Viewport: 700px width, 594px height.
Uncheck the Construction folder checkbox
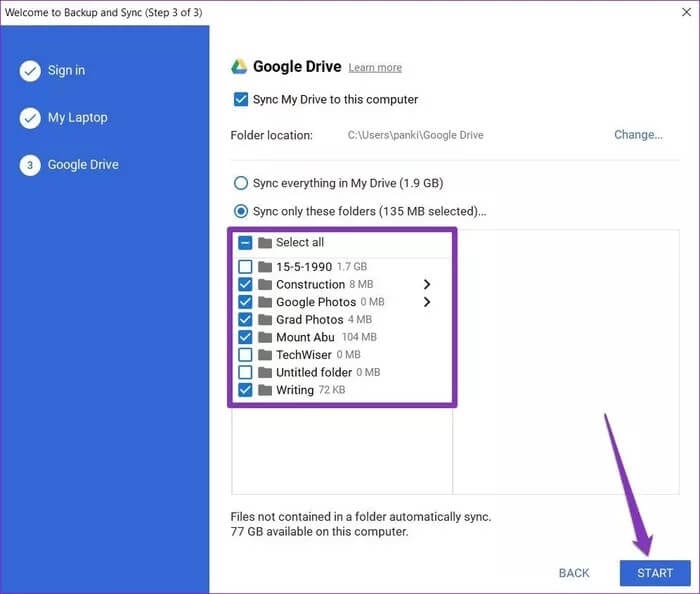pos(245,284)
